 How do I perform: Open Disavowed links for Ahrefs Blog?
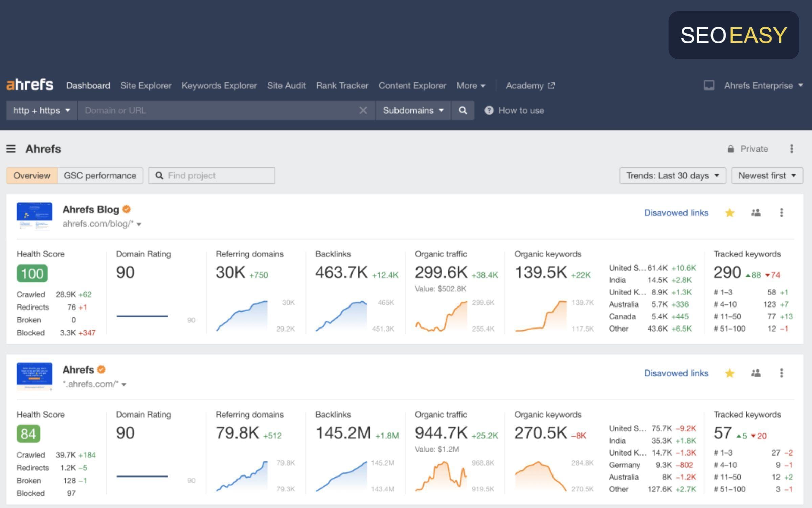(x=676, y=213)
